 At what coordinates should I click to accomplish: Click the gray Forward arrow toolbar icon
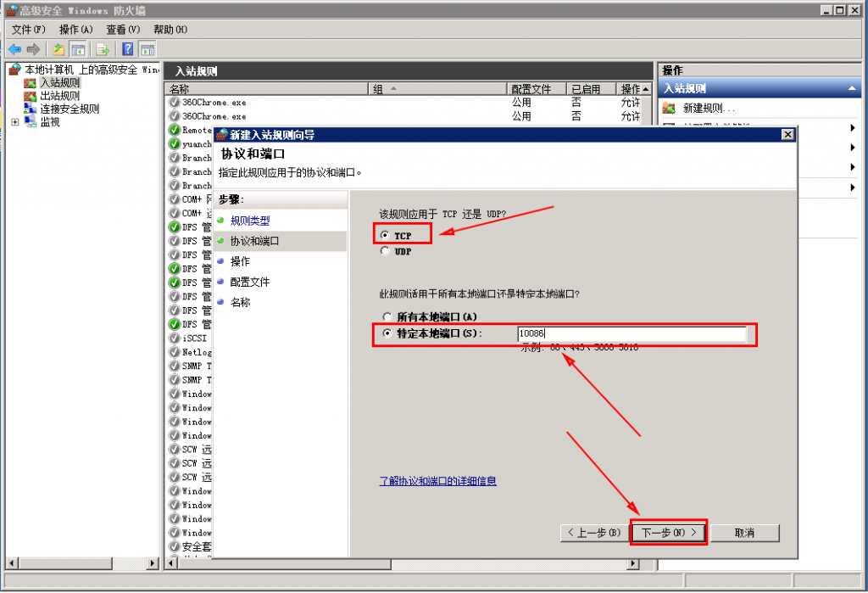(33, 50)
